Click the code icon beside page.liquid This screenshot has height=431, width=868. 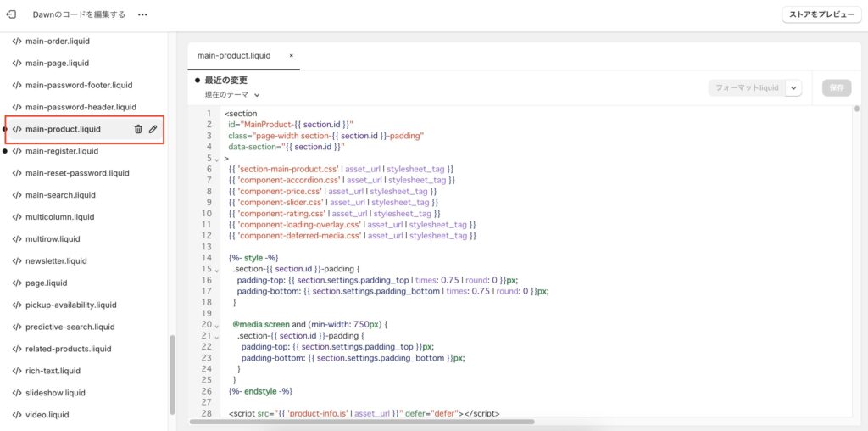click(x=17, y=283)
